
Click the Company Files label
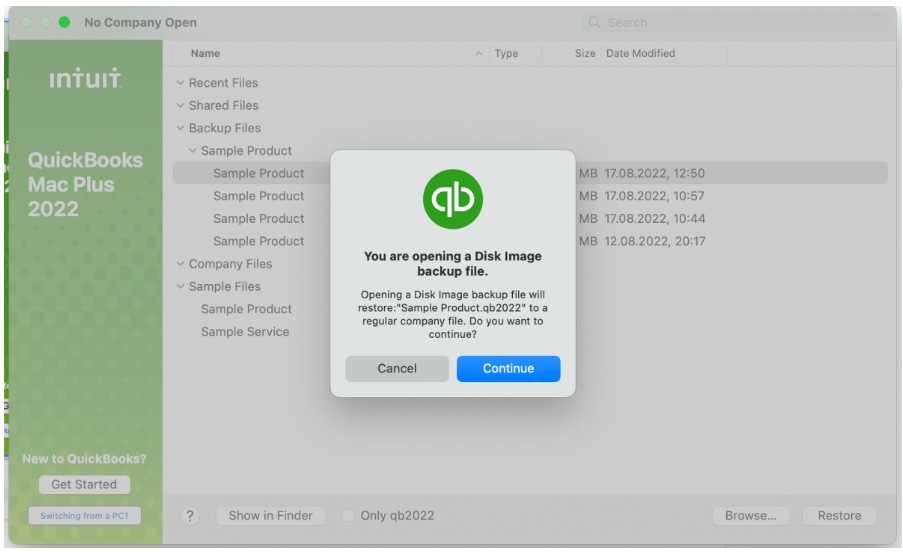[230, 264]
